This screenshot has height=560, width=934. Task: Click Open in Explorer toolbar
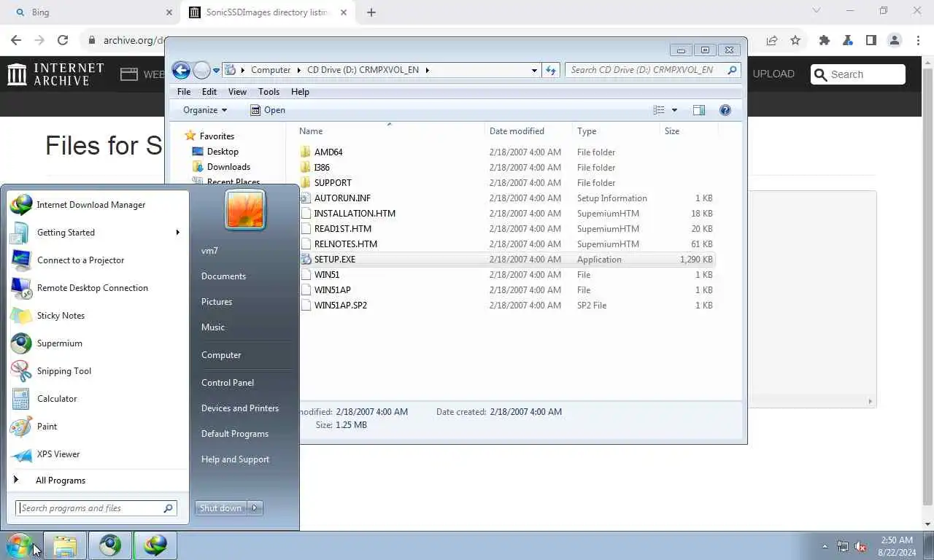pos(267,110)
